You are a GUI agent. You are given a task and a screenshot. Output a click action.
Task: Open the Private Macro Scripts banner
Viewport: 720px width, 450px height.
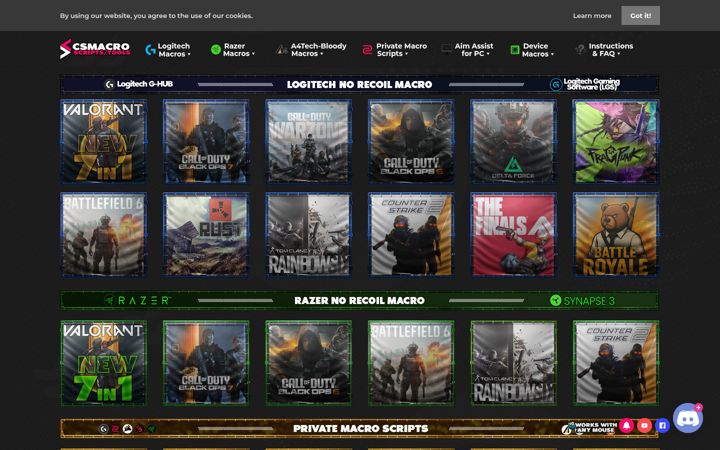[360, 428]
